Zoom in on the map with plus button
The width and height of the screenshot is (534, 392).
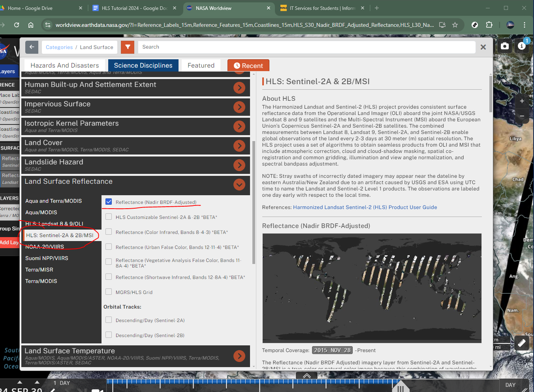522,101
